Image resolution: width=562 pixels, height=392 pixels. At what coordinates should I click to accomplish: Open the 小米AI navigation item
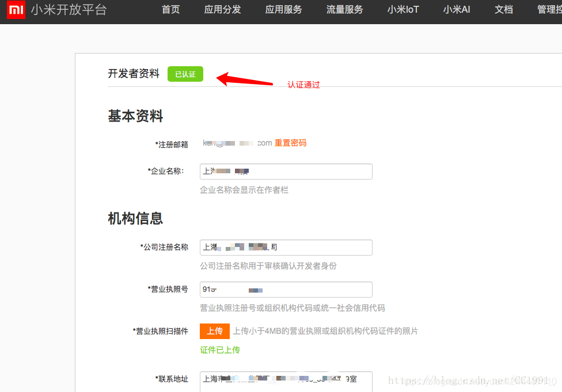[x=456, y=10]
